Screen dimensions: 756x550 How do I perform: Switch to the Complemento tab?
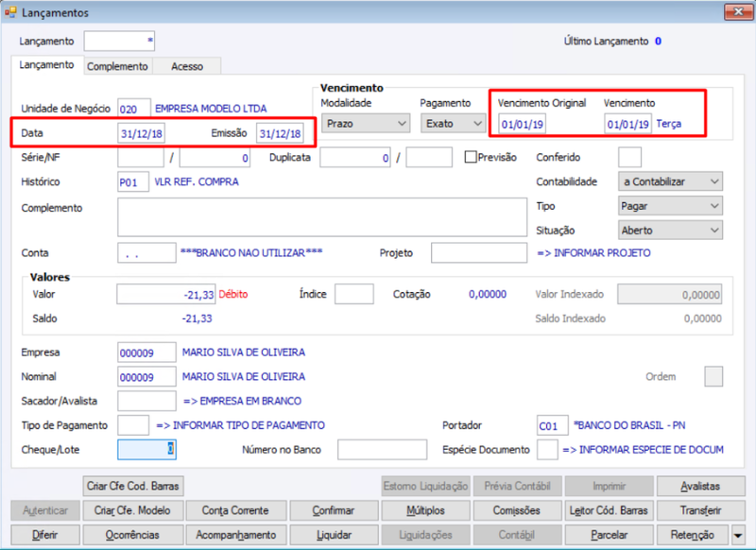point(117,66)
